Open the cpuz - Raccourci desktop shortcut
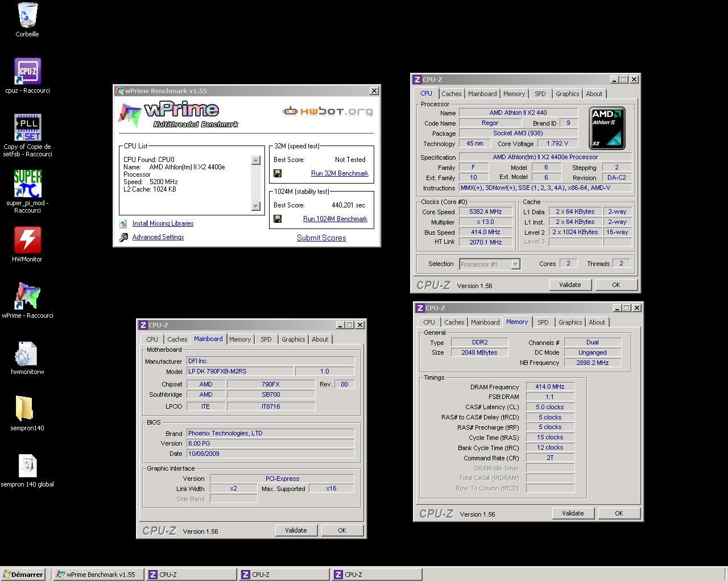Image resolution: width=728 pixels, height=582 pixels. pyautogui.click(x=27, y=72)
